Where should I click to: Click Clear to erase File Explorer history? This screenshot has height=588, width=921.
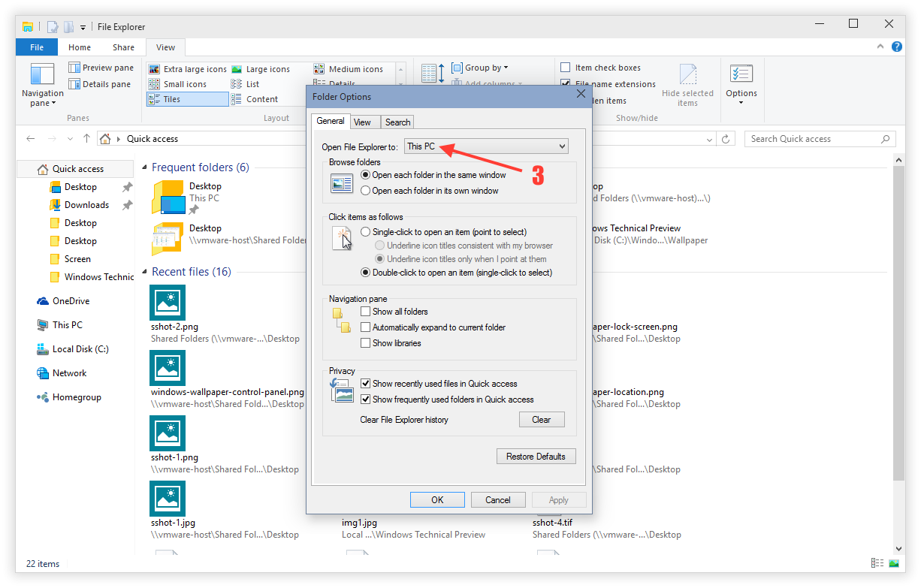coord(542,419)
